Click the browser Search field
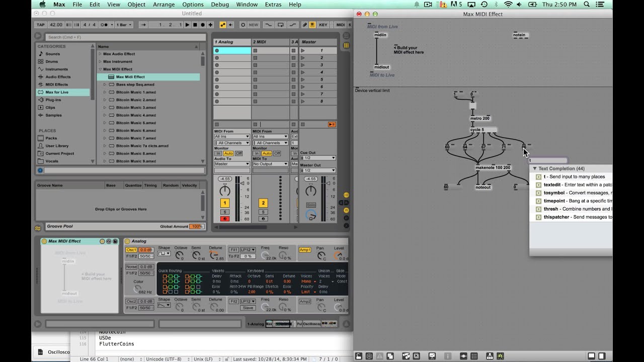Viewport: 644px width, 362px height. point(126,37)
